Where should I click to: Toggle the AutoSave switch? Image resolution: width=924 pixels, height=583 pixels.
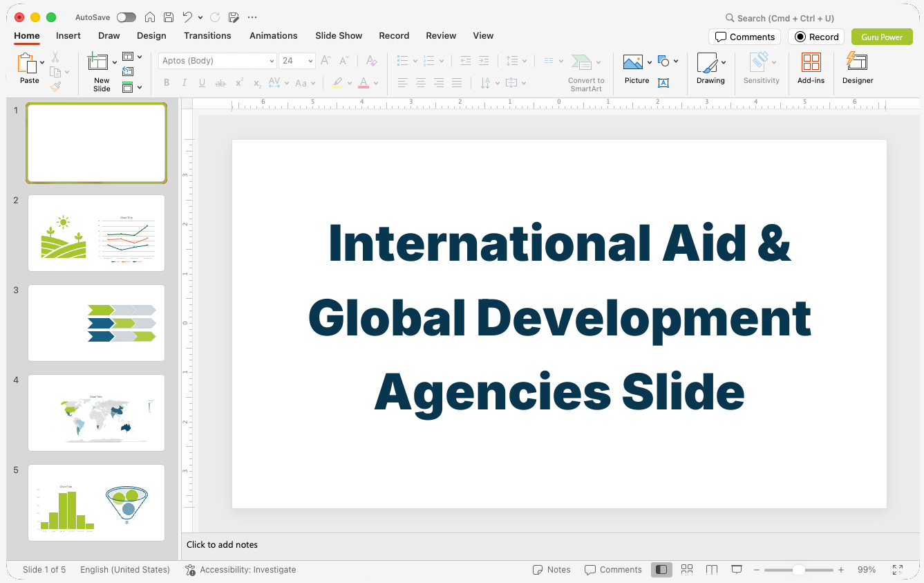[x=126, y=17]
